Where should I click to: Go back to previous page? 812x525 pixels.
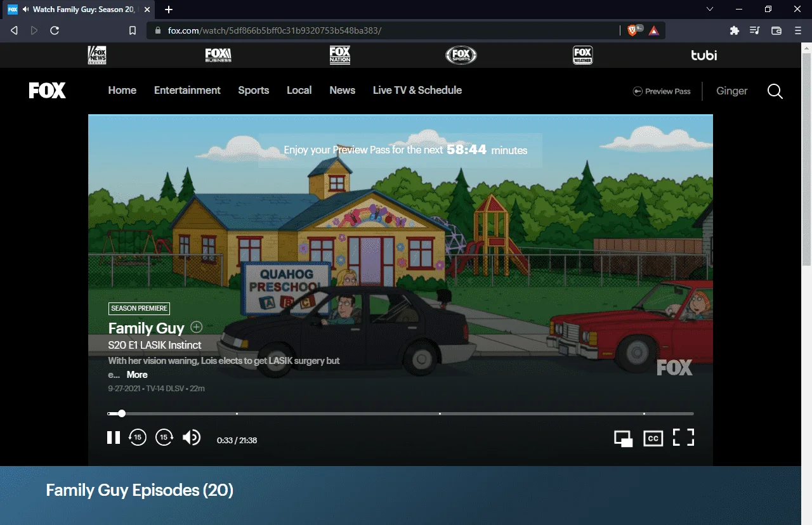(x=14, y=30)
